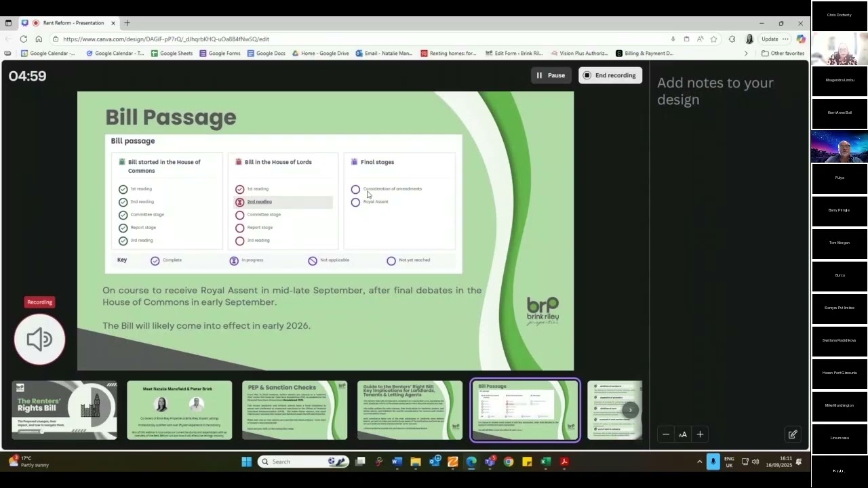Open Home - Google Drive bookmark
This screenshot has width=868, height=488.
tap(320, 53)
